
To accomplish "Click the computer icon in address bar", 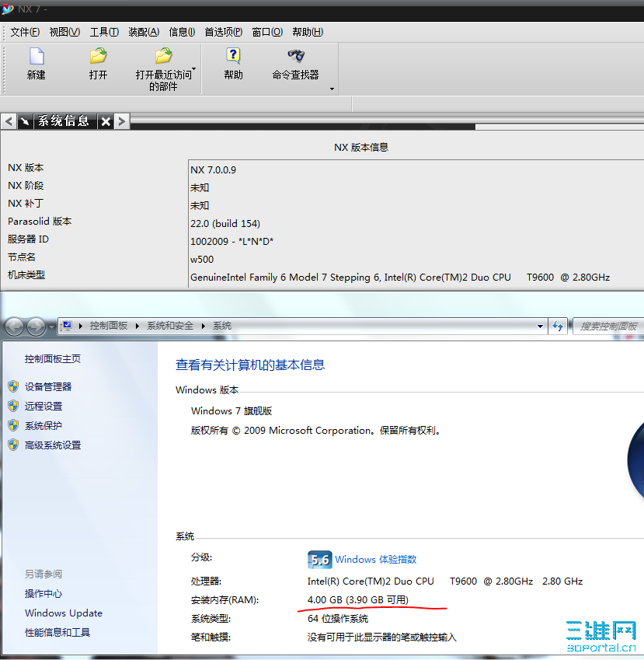I will [67, 326].
